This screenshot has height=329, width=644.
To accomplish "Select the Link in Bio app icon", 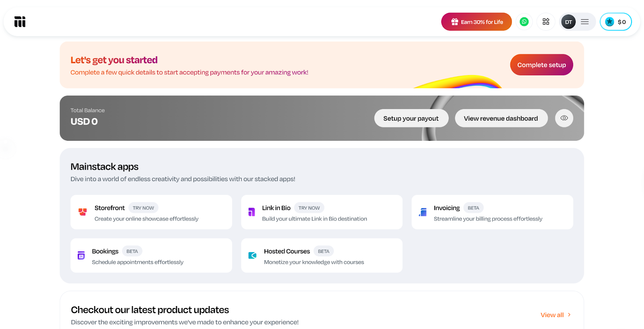I will tap(252, 212).
